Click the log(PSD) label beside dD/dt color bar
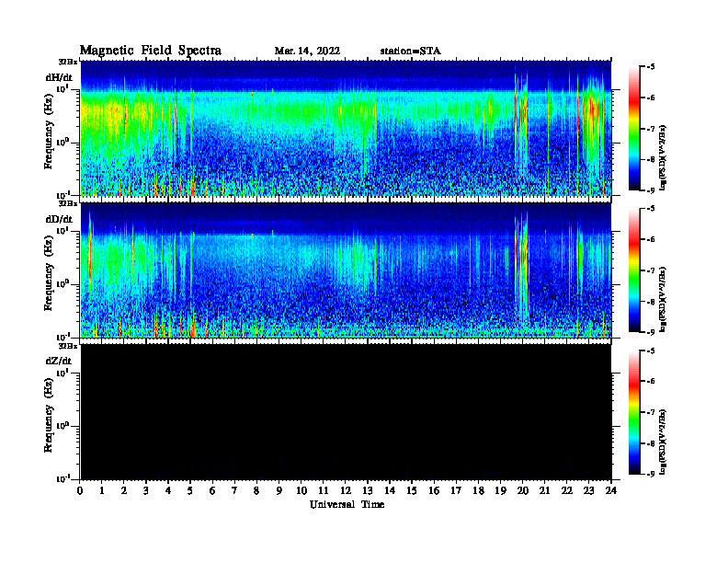 663,299
